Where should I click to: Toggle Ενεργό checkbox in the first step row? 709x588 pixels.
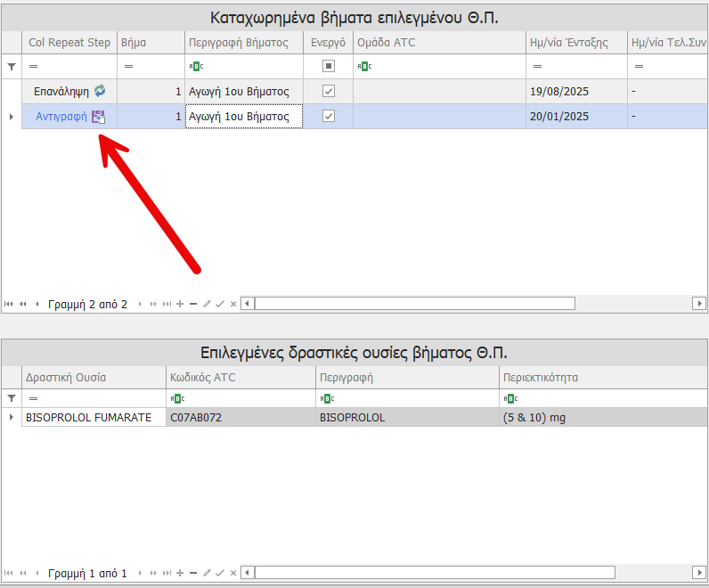click(329, 91)
